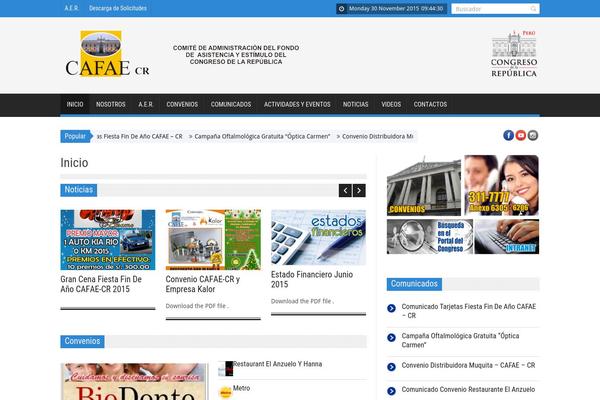
Task: Click bullet icon beside Comunicado Convenio Restaurante
Action: [391, 391]
